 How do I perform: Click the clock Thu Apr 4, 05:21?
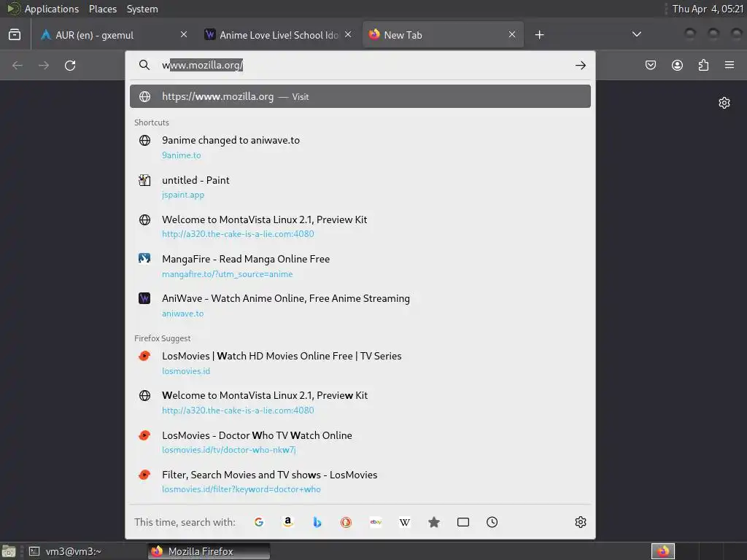(x=708, y=9)
